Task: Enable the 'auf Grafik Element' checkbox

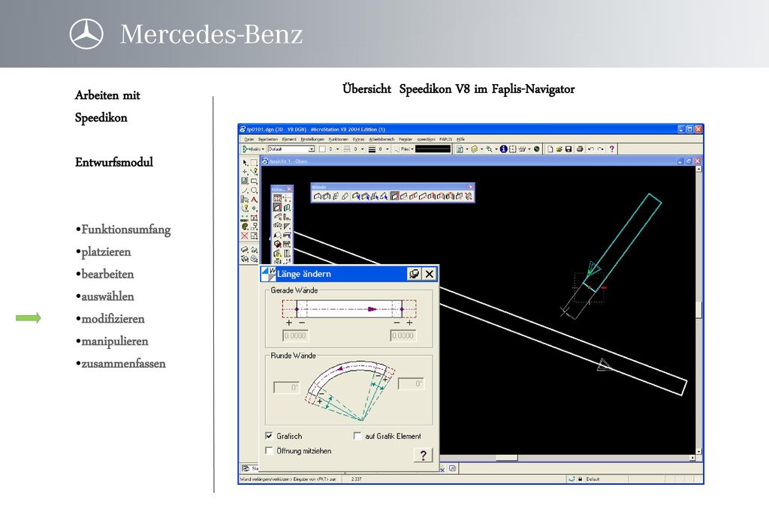Action: click(357, 435)
